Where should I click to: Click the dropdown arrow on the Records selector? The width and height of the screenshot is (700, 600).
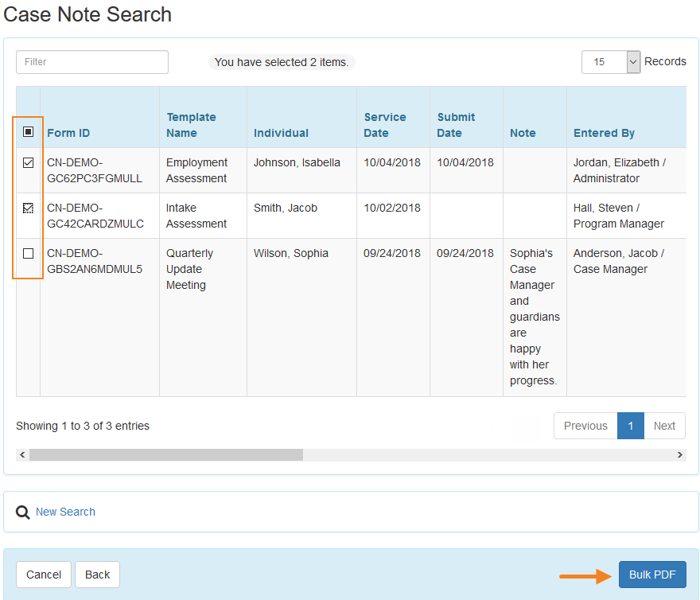point(633,61)
